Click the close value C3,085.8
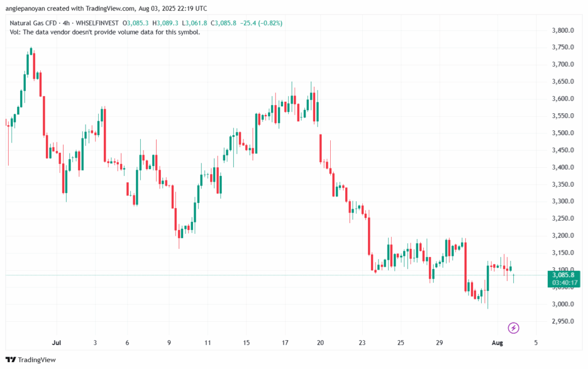The height and width of the screenshot is (369, 588). [223, 23]
